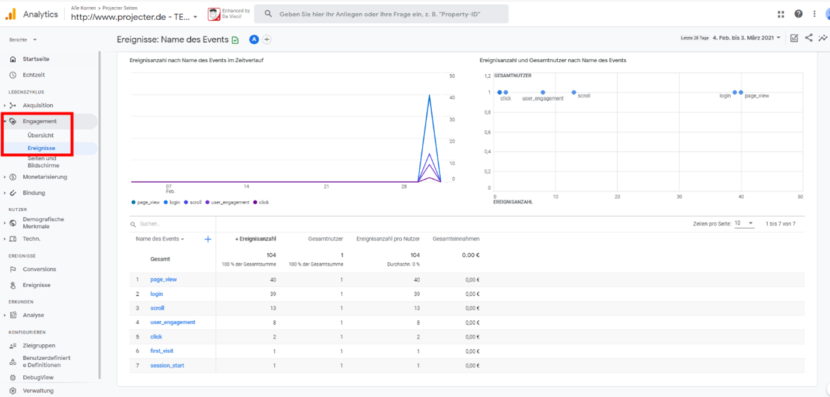Expand the Monetarisierung section
The height and width of the screenshot is (397, 830).
(x=44, y=177)
